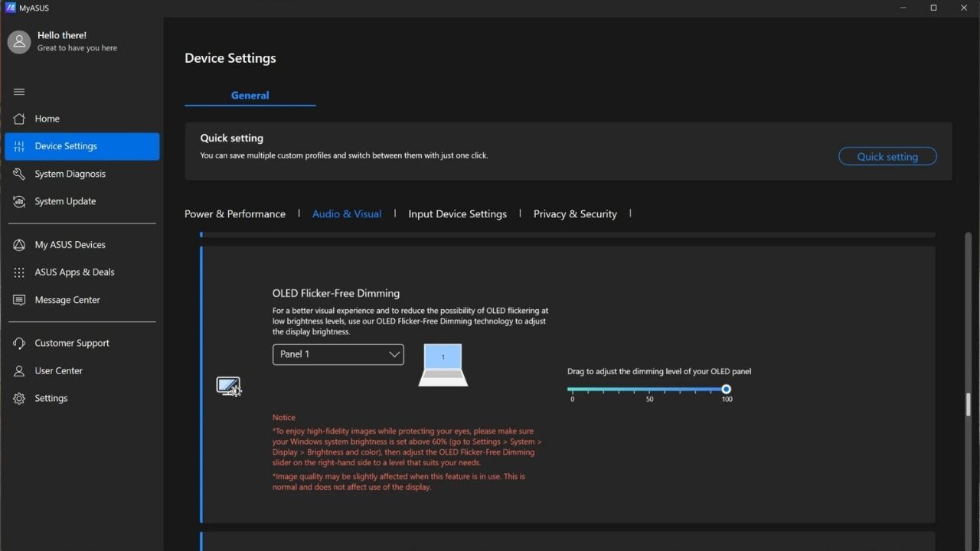Click the Customer Support headset icon
Image resolution: width=980 pixels, height=551 pixels.
(19, 343)
